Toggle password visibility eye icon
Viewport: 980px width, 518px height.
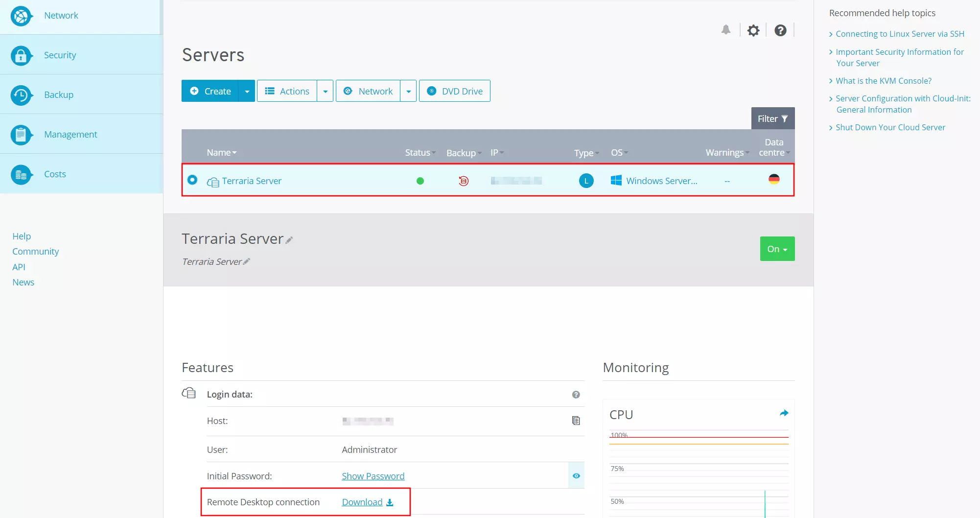[576, 476]
